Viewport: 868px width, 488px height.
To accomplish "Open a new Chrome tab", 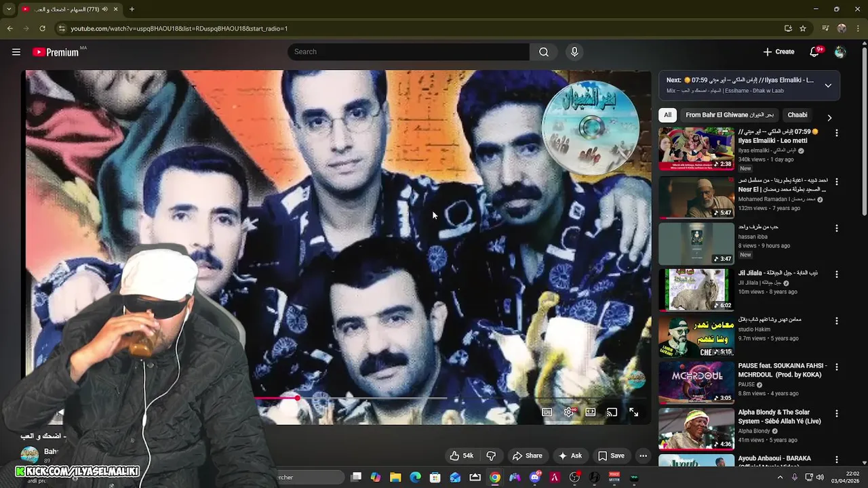I will pos(132,9).
